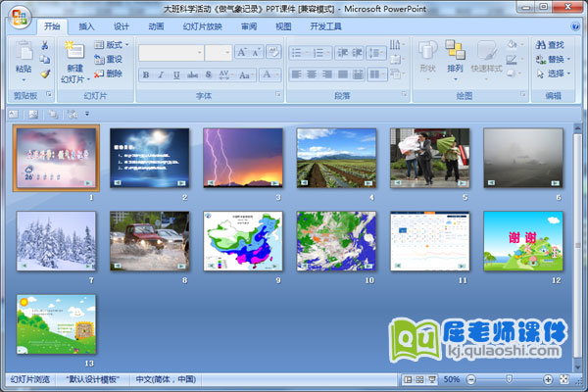
Task: Open the Animations (动画) tab
Action: point(156,26)
